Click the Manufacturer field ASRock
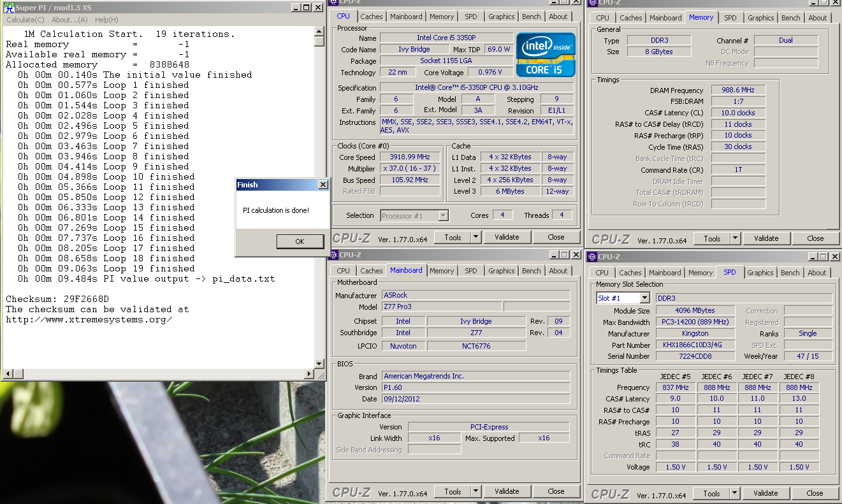842x504 pixels. (475, 295)
